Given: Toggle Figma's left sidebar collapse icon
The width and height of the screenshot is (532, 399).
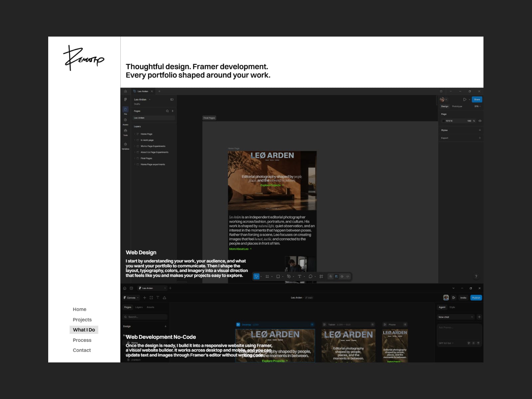Looking at the screenshot, I should (172, 99).
